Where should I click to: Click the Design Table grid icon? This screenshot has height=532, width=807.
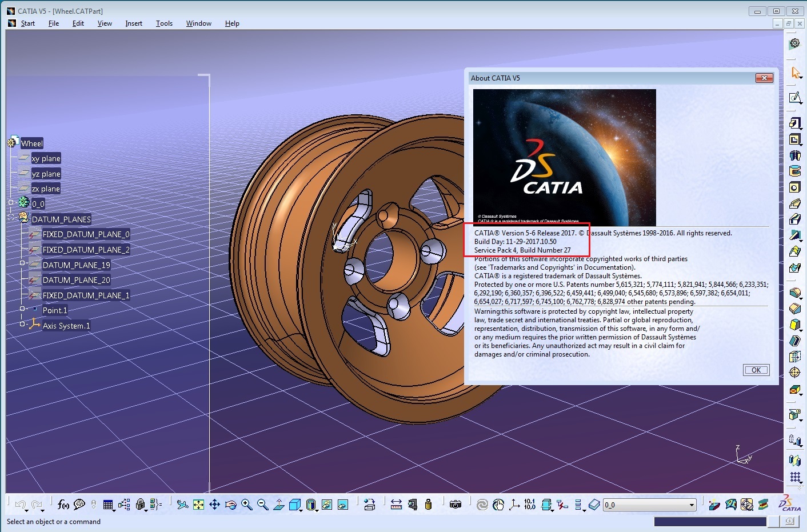(x=108, y=505)
